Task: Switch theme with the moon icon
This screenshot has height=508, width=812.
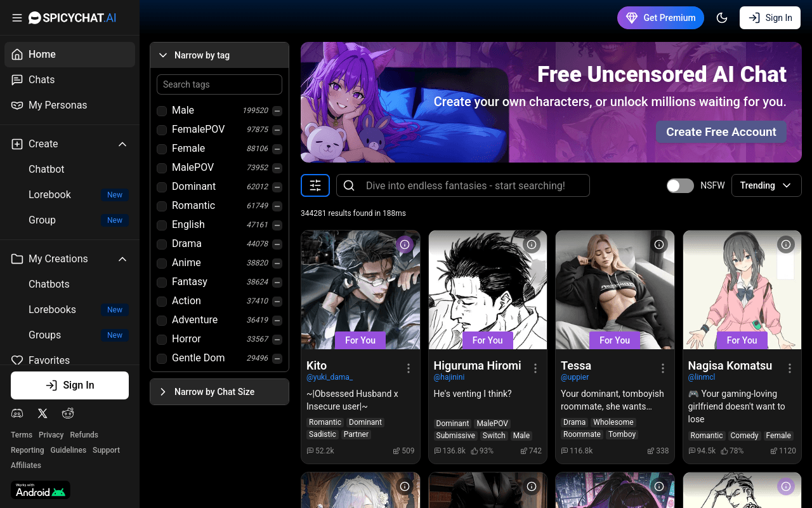Action: pyautogui.click(x=722, y=18)
